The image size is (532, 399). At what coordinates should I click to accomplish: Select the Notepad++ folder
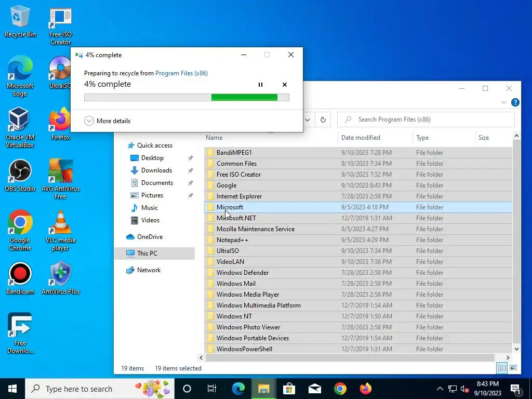pos(358,240)
